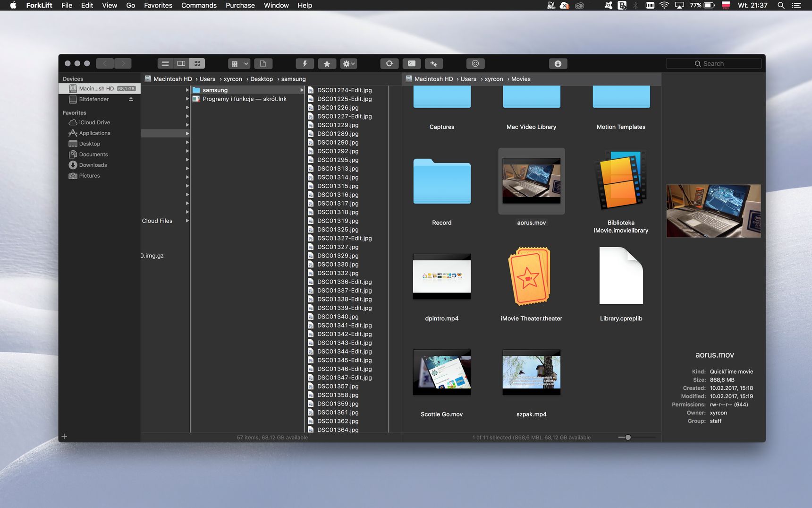Viewport: 812px width, 508px height.
Task: Click the new file toolbar icon
Action: [263, 63]
